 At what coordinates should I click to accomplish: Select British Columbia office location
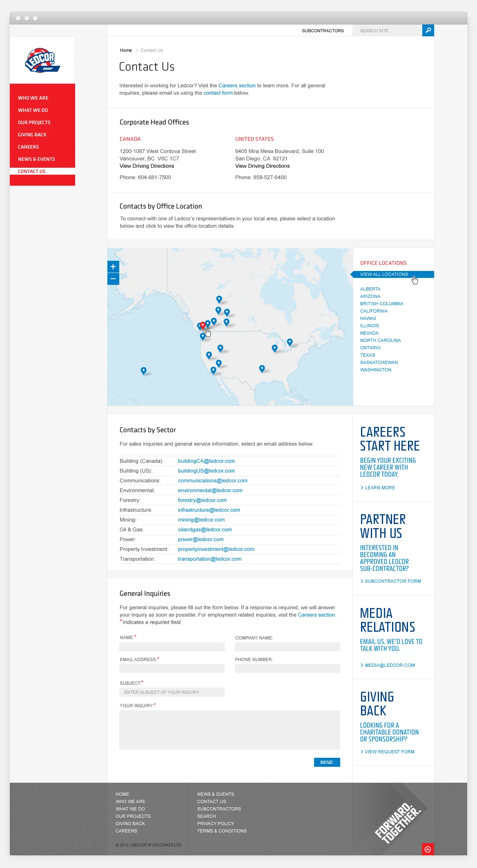tap(381, 304)
